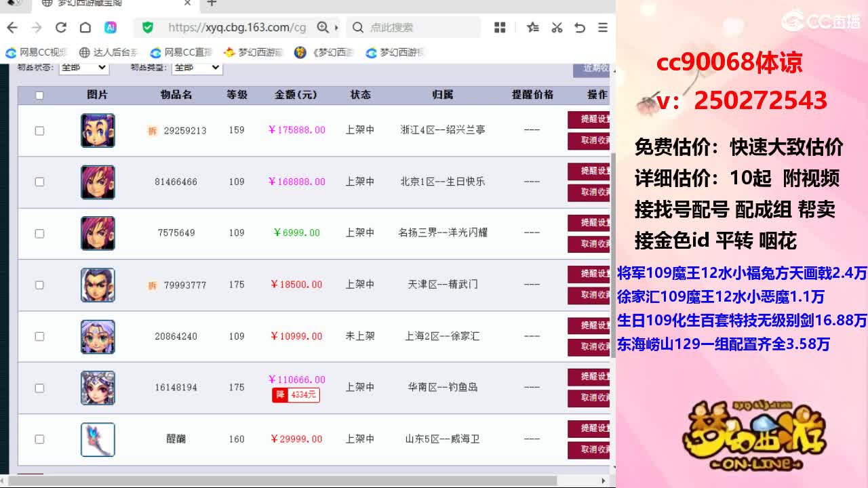Reload the page with the refresh icon
The height and width of the screenshot is (488, 868).
61,28
